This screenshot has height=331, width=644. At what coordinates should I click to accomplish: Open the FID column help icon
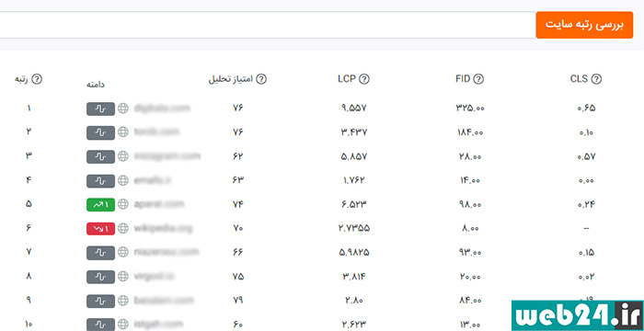(x=478, y=79)
